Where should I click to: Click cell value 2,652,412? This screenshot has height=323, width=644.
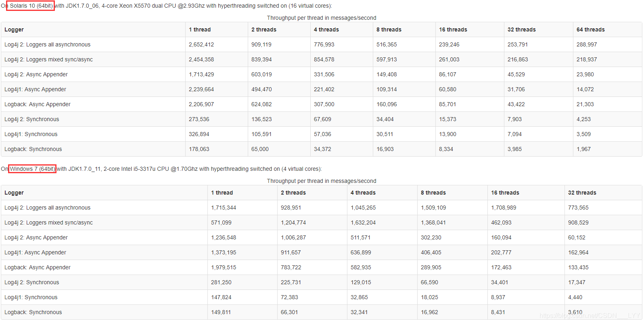tap(201, 44)
